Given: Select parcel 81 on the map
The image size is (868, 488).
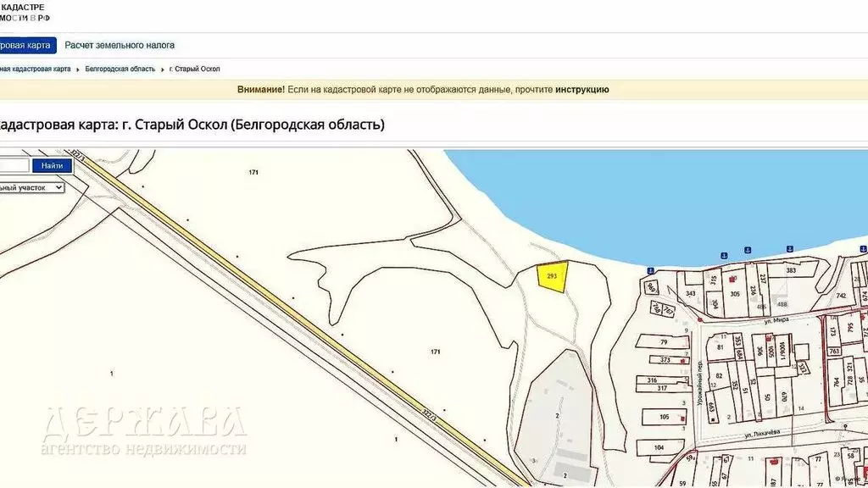Looking at the screenshot, I should click(720, 347).
